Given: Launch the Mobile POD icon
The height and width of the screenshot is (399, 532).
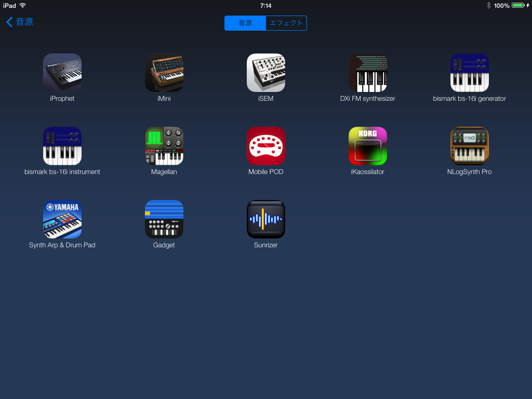Looking at the screenshot, I should [x=265, y=146].
